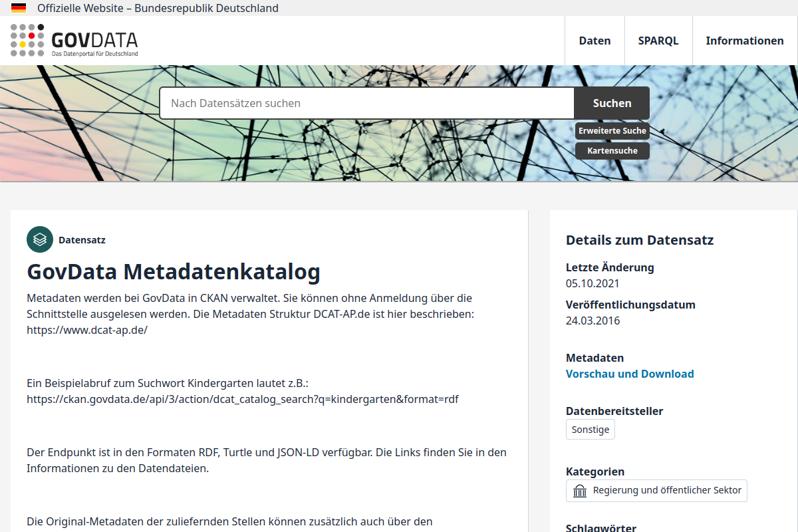The width and height of the screenshot is (798, 532).
Task: Open Vorschau und Download link
Action: pyautogui.click(x=630, y=374)
